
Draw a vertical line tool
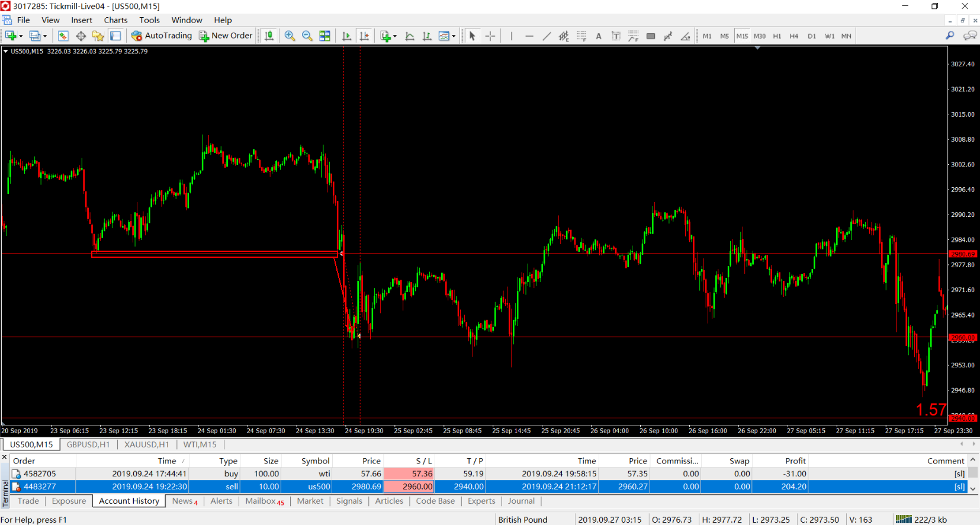512,36
